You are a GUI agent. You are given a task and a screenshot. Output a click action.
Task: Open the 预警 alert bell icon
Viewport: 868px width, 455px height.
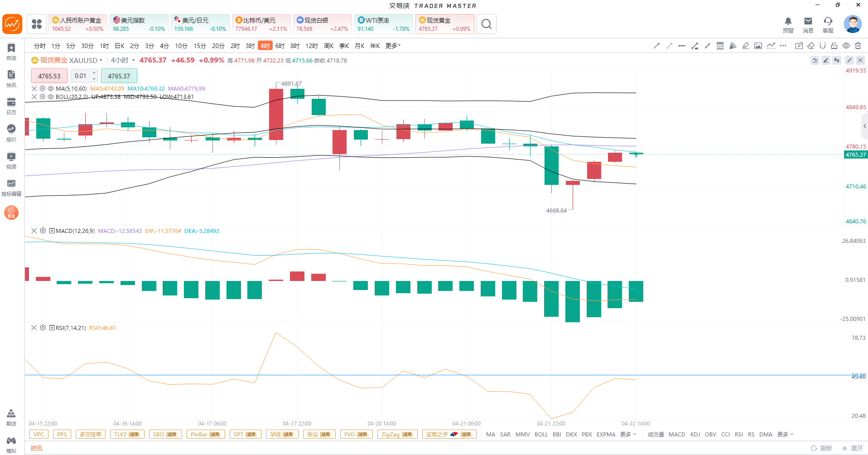pos(788,24)
